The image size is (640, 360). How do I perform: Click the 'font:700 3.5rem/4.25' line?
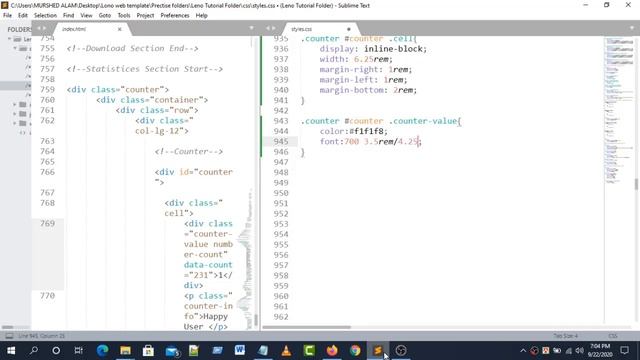(x=370, y=142)
